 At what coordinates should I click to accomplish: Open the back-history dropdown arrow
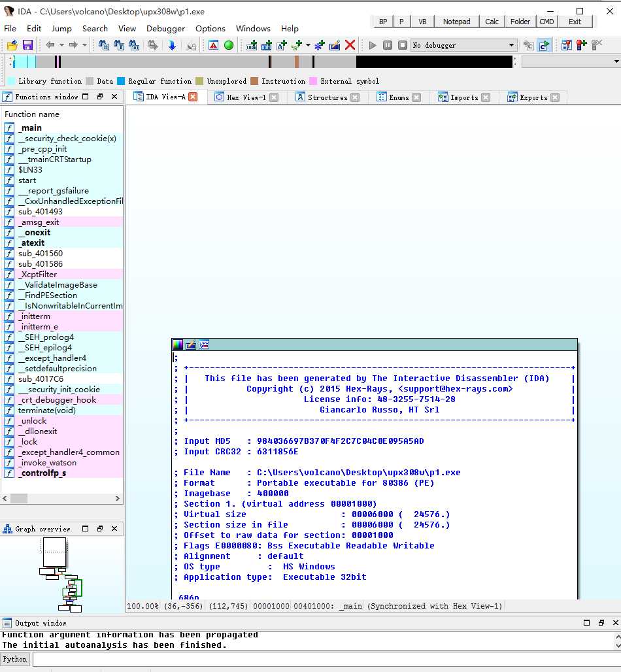(61, 45)
